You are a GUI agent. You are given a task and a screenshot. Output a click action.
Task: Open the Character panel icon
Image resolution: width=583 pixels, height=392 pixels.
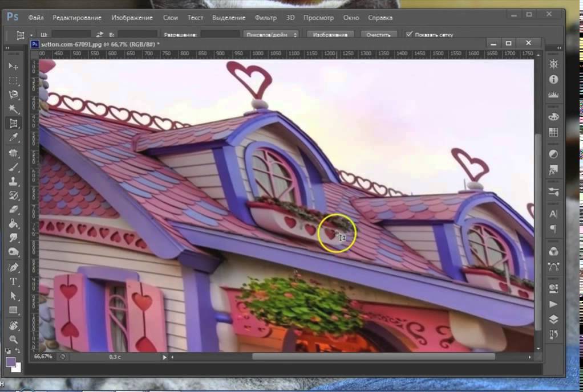553,214
